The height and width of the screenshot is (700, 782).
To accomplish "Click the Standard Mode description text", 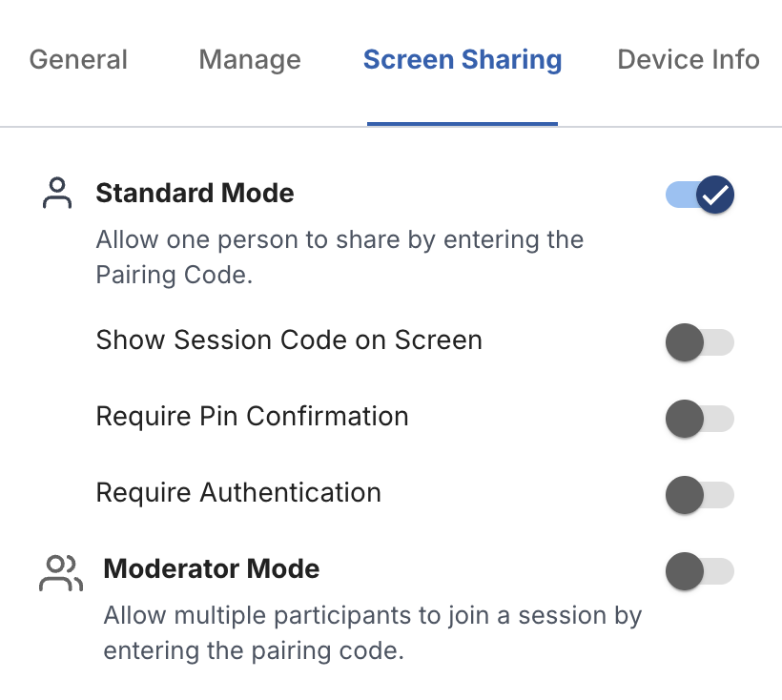I will (340, 257).
